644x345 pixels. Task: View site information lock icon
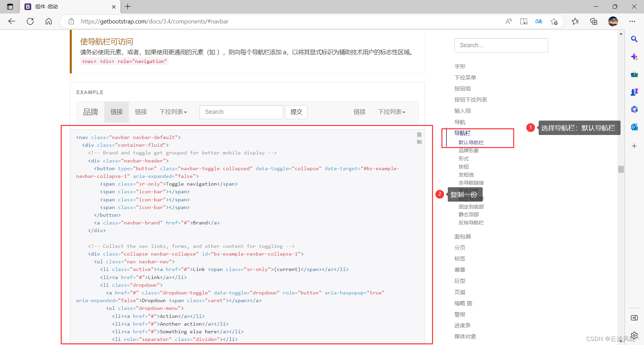71,21
